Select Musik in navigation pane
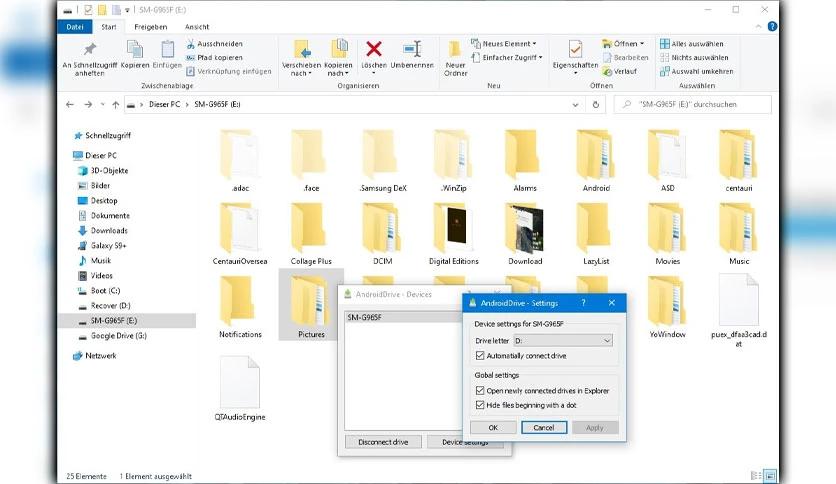The image size is (836, 484). (101, 261)
